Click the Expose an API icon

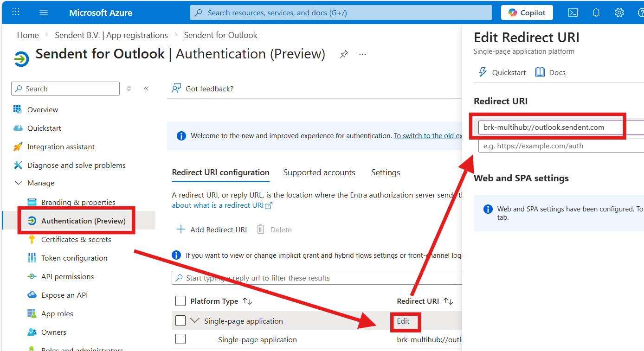click(32, 295)
